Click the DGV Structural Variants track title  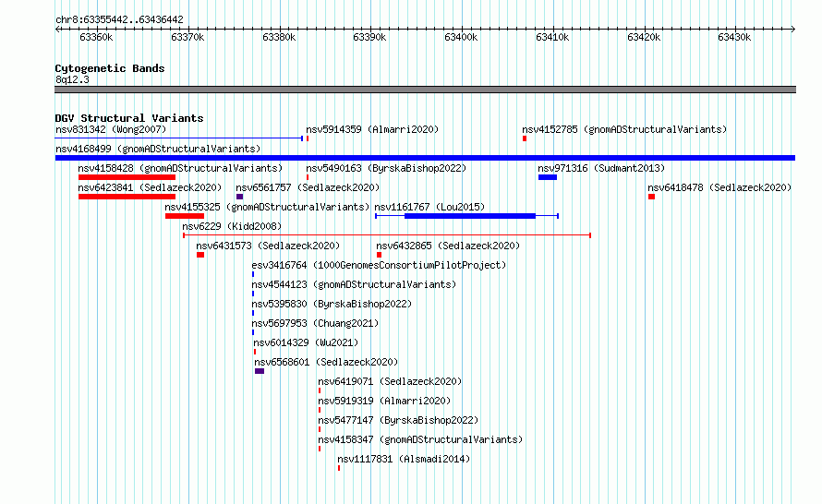coord(129,118)
